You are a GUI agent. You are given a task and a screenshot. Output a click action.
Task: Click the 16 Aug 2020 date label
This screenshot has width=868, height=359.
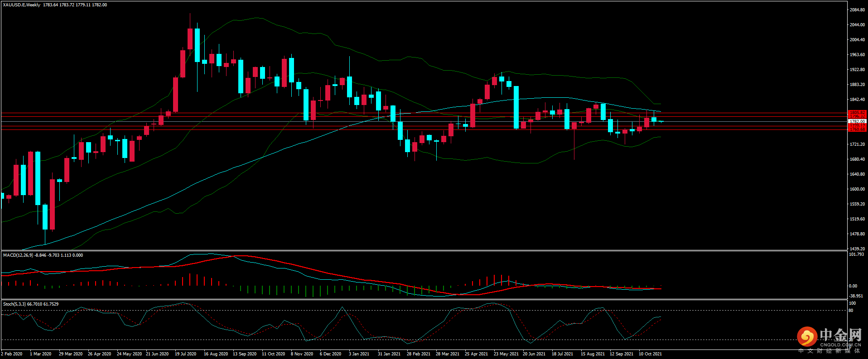216,354
